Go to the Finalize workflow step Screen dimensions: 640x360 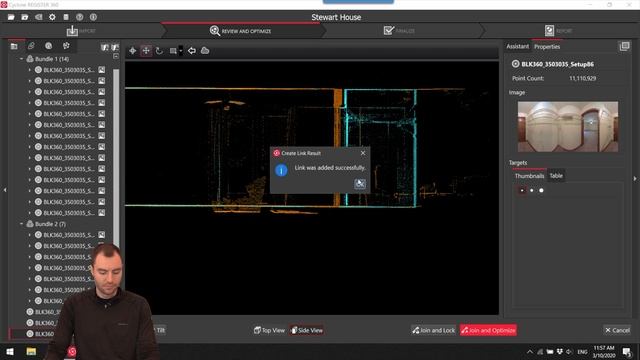[399, 31]
